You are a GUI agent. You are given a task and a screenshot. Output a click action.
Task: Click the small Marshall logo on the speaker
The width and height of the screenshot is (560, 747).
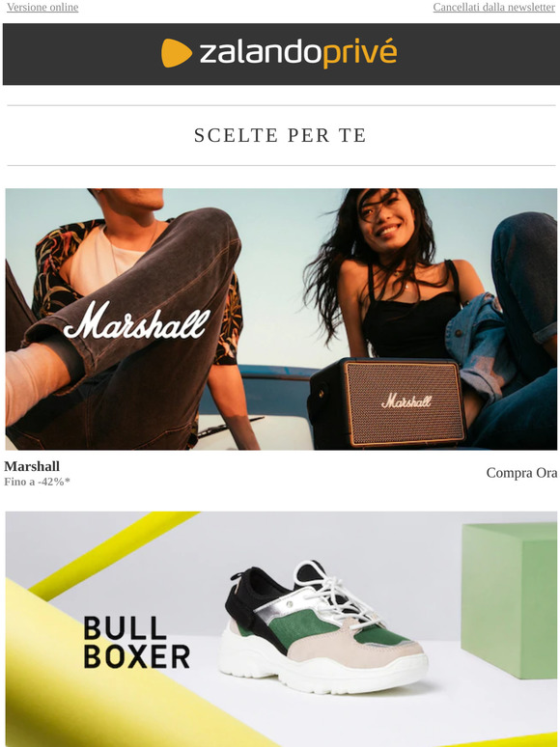pyautogui.click(x=406, y=401)
